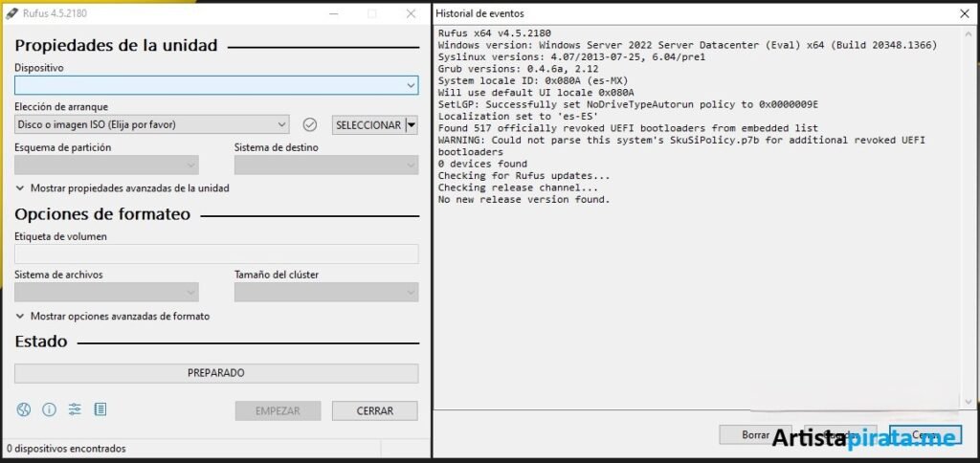
Task: Click the '0 dispositivos encontrados' status text
Action: click(x=66, y=449)
